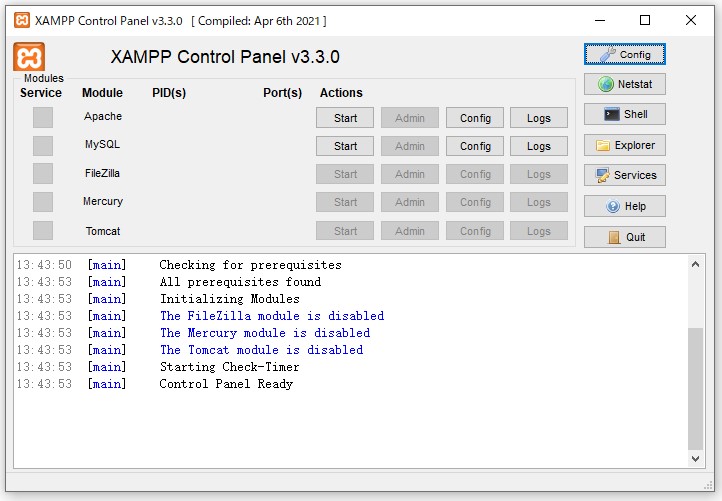Quit XAMPP using the door icon

point(624,237)
